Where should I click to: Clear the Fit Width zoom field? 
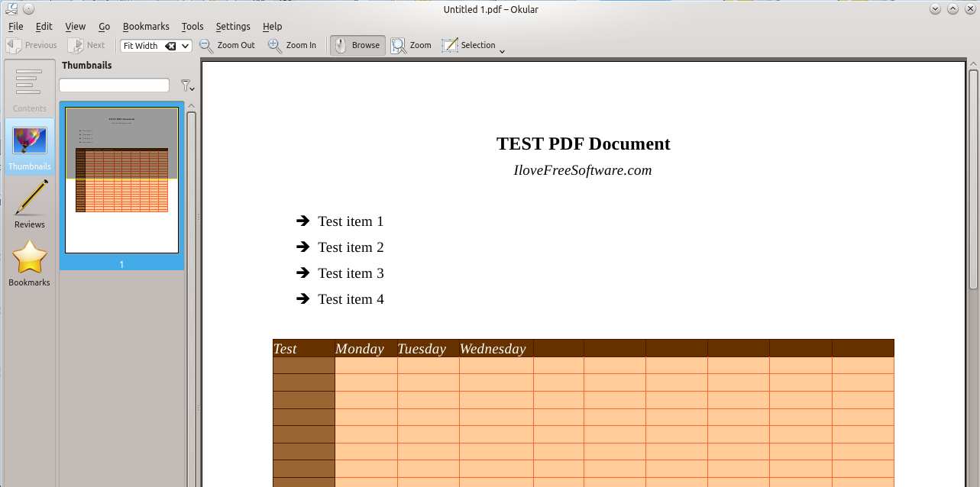tap(170, 46)
